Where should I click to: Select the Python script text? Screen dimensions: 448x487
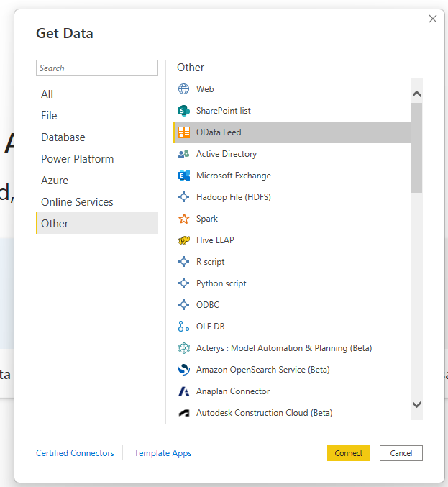click(221, 283)
